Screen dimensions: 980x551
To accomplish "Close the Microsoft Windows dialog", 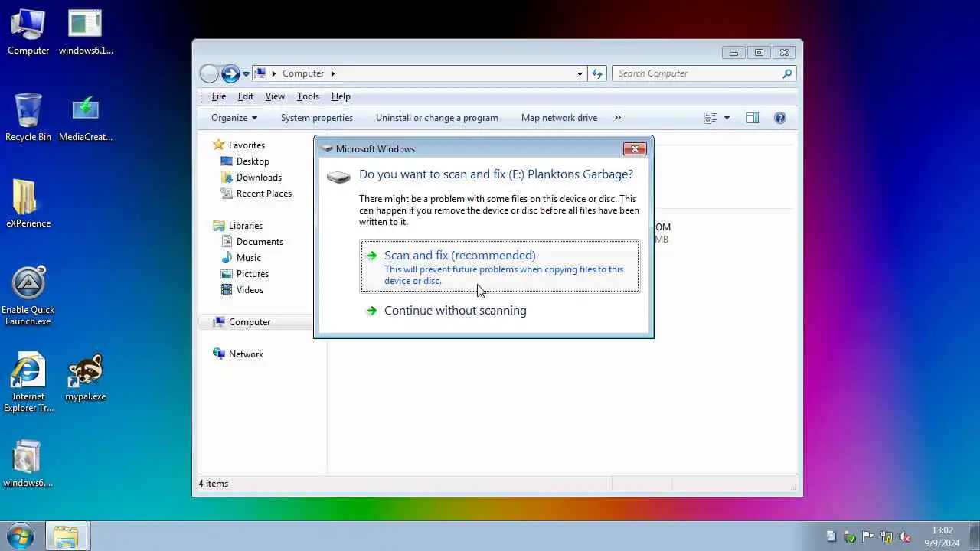I will coord(635,148).
